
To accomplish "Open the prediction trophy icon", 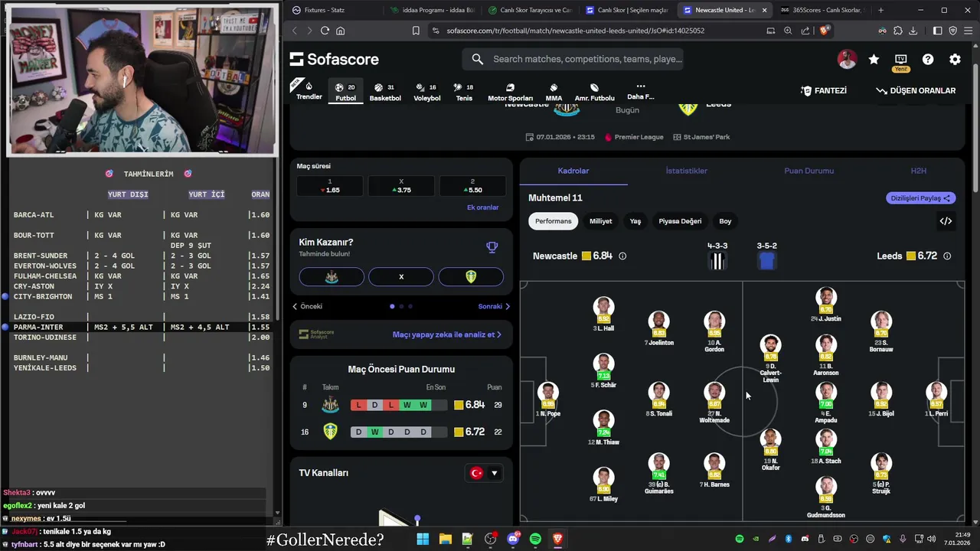I will pos(492,246).
